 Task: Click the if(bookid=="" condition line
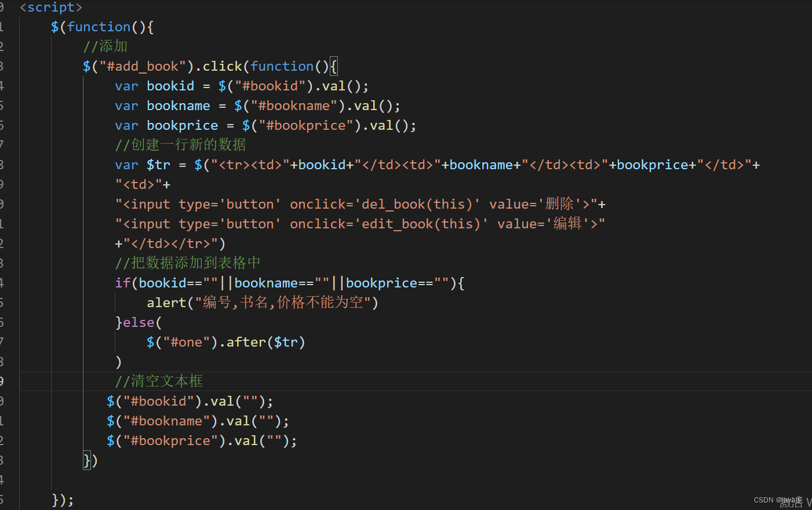[x=290, y=283]
